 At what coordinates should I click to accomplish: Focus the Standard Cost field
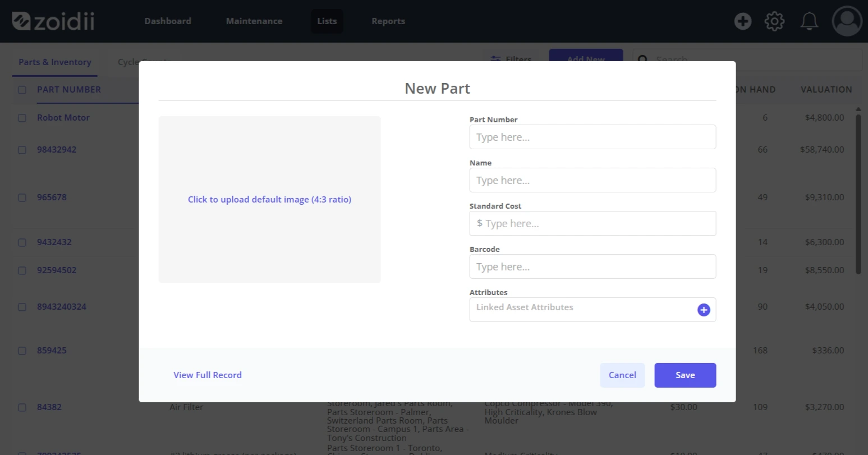click(593, 223)
